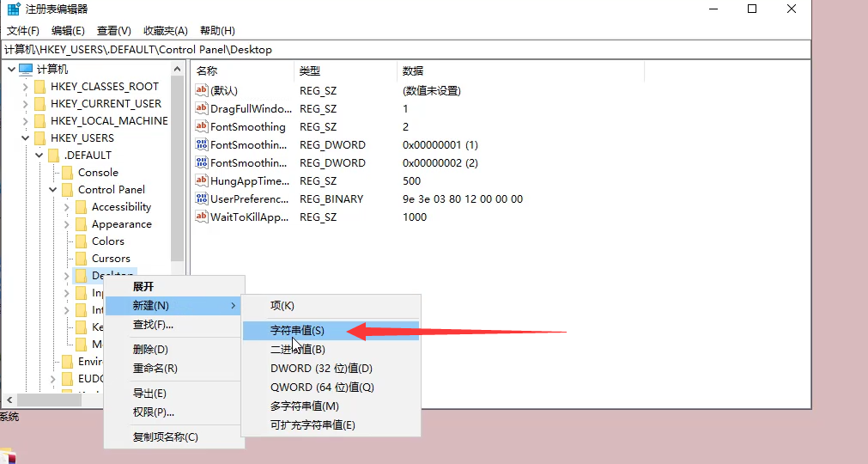Click the 名称 column header

point(242,70)
